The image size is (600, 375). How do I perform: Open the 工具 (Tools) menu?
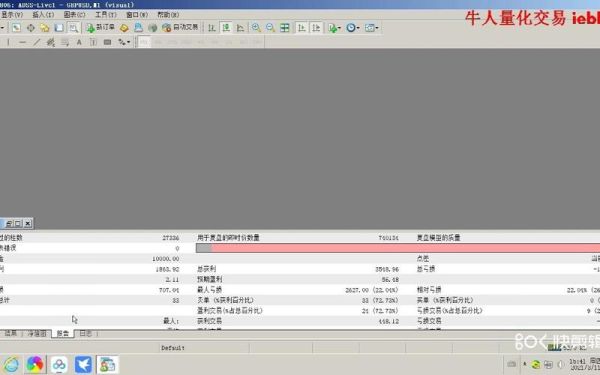[x=106, y=15]
